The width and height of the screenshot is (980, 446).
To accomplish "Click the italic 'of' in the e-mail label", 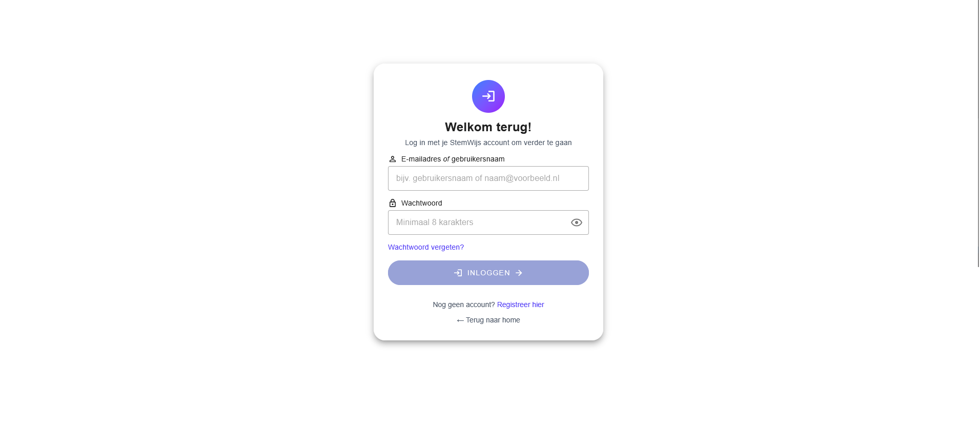I will coord(446,159).
